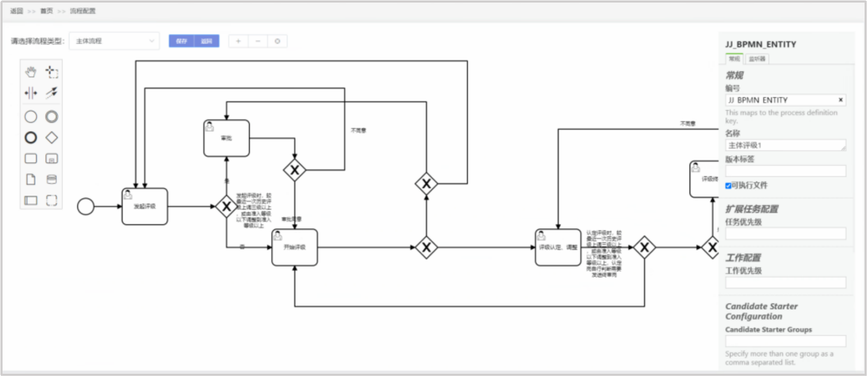Screen dimensions: 868x378
Task: Click the 扩展任务配置 section header
Action: pos(752,209)
